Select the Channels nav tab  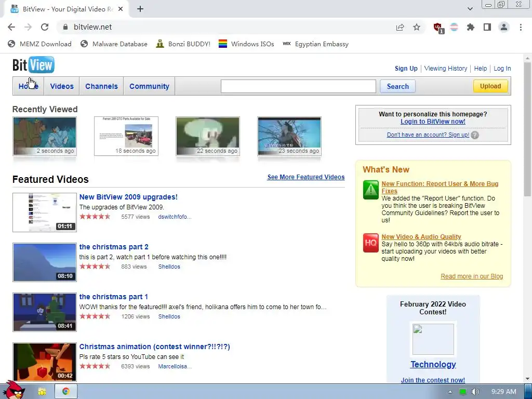pyautogui.click(x=101, y=86)
